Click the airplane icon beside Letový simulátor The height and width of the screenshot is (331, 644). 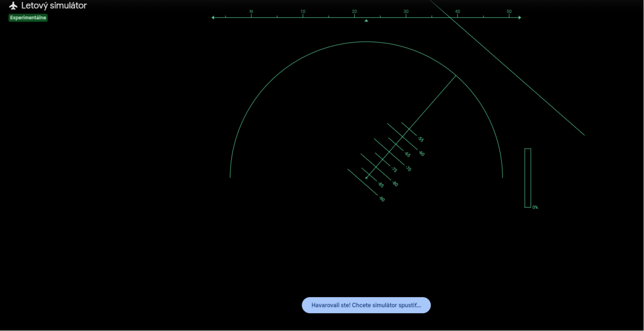tap(13, 5)
